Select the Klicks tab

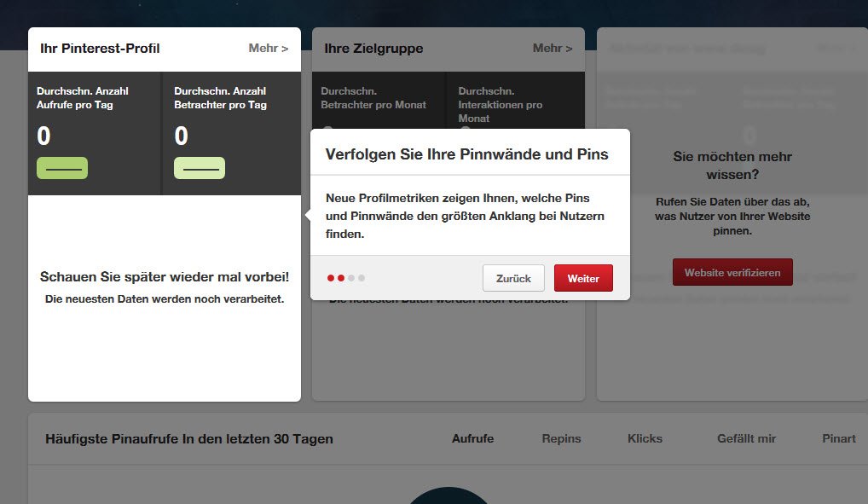pyautogui.click(x=645, y=438)
